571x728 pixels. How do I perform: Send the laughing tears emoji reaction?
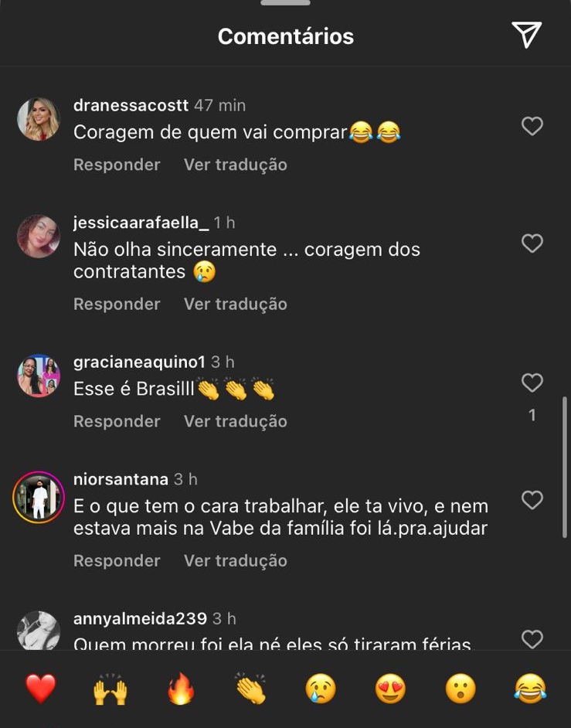coord(531,688)
